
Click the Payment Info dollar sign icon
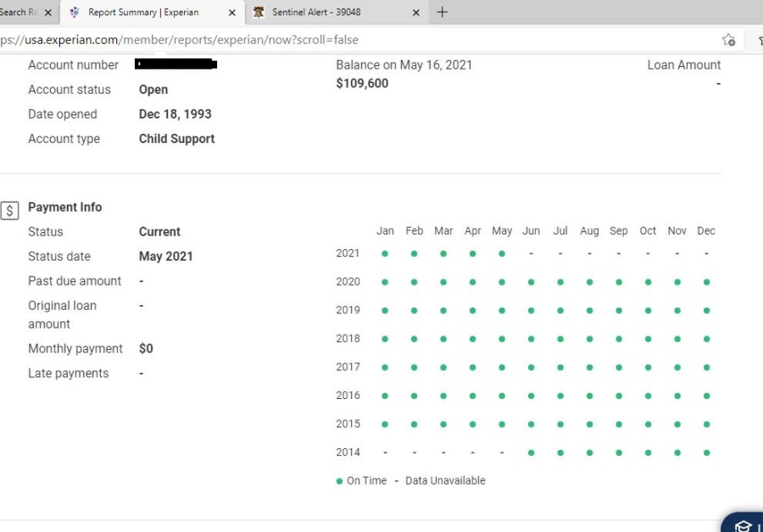[9, 211]
